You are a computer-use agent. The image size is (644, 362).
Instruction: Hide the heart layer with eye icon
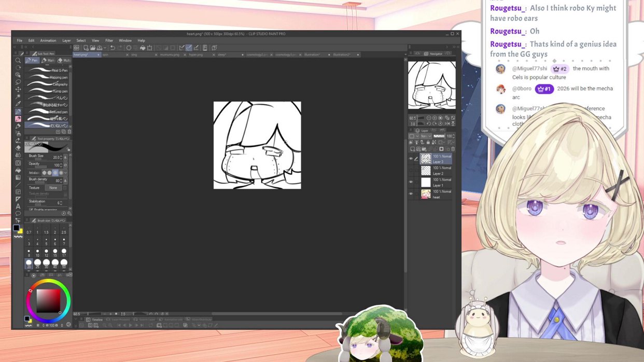(x=411, y=194)
